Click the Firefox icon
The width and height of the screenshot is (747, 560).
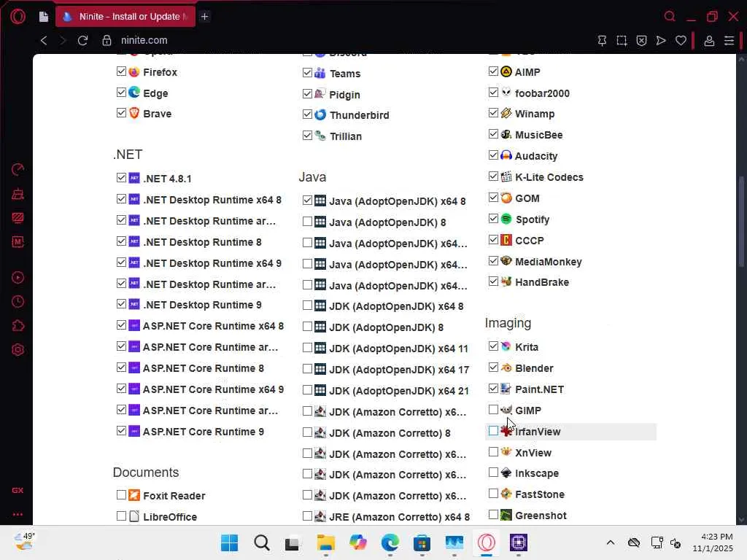coord(134,72)
